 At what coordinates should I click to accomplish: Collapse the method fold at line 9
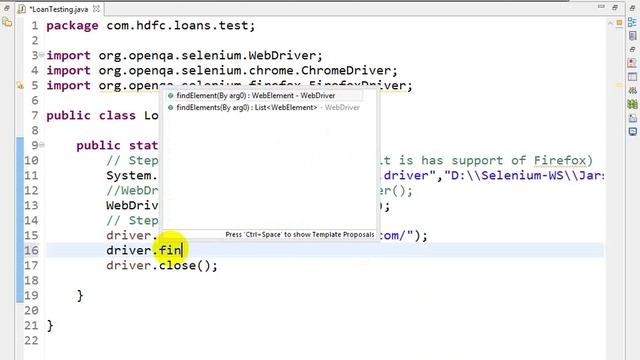pyautogui.click(x=41, y=145)
